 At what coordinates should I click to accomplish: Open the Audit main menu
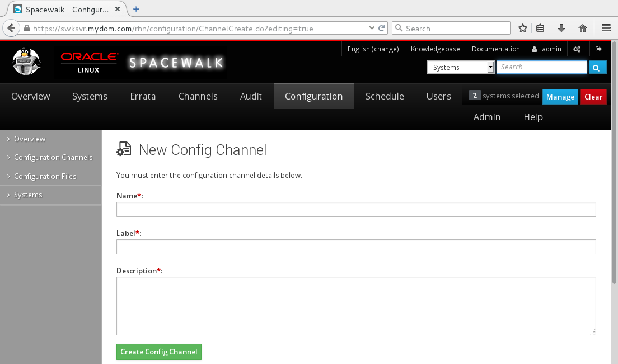(x=251, y=96)
